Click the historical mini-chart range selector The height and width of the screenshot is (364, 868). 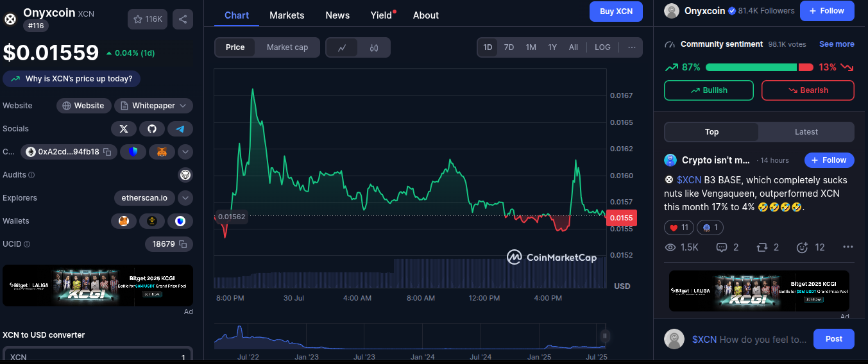coord(411,336)
